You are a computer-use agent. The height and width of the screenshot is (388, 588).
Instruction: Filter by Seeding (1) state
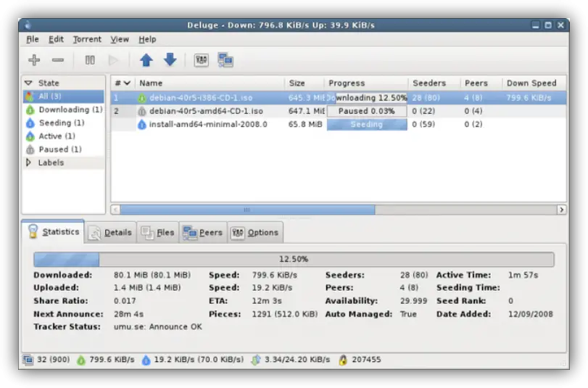click(63, 123)
